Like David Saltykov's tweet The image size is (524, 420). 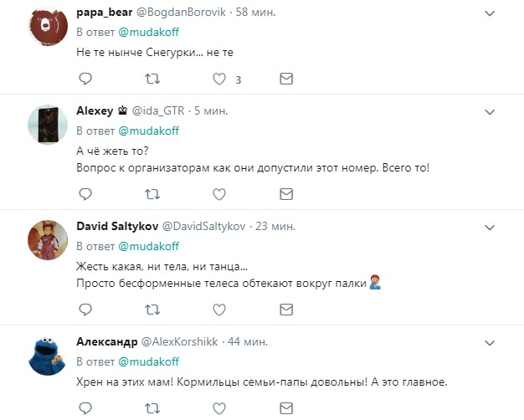point(219,310)
